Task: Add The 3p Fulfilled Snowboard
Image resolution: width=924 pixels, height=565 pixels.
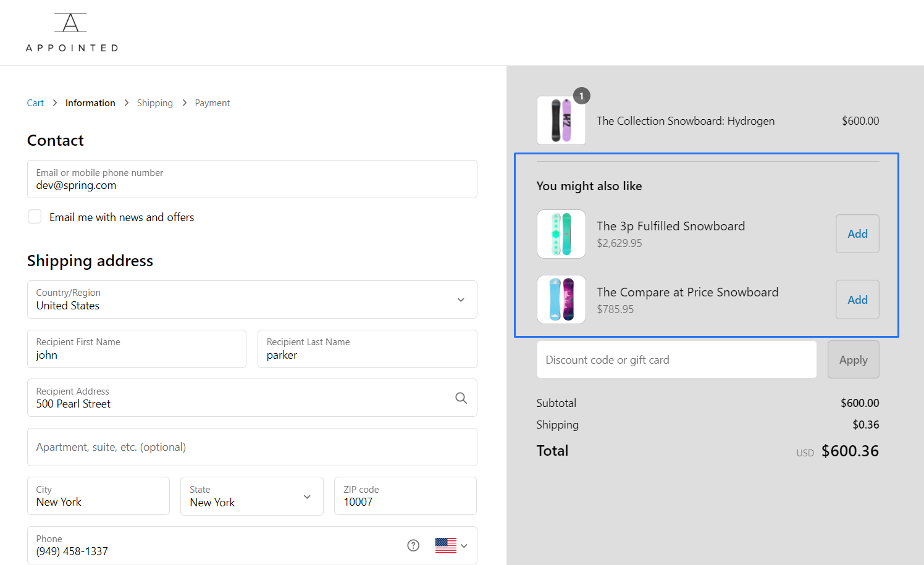Action: (857, 233)
